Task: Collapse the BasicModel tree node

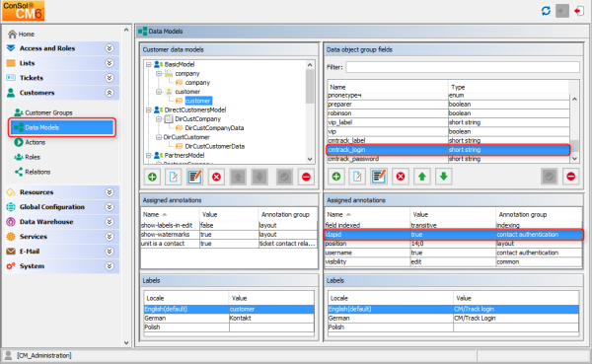Action: 149,64
